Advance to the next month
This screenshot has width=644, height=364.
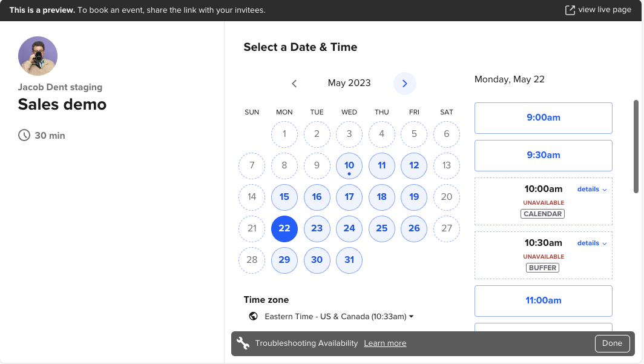click(x=405, y=84)
